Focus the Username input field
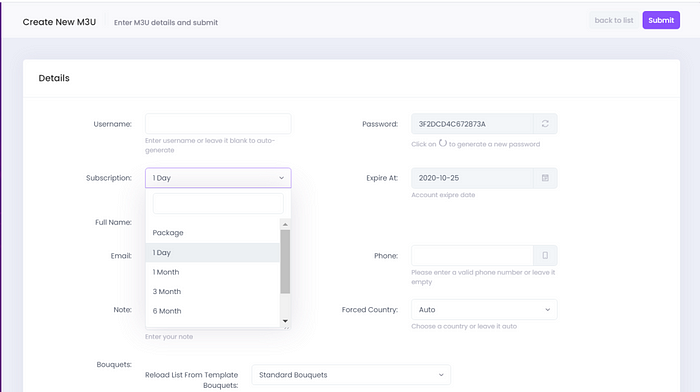This screenshot has width=700, height=392. [x=218, y=124]
